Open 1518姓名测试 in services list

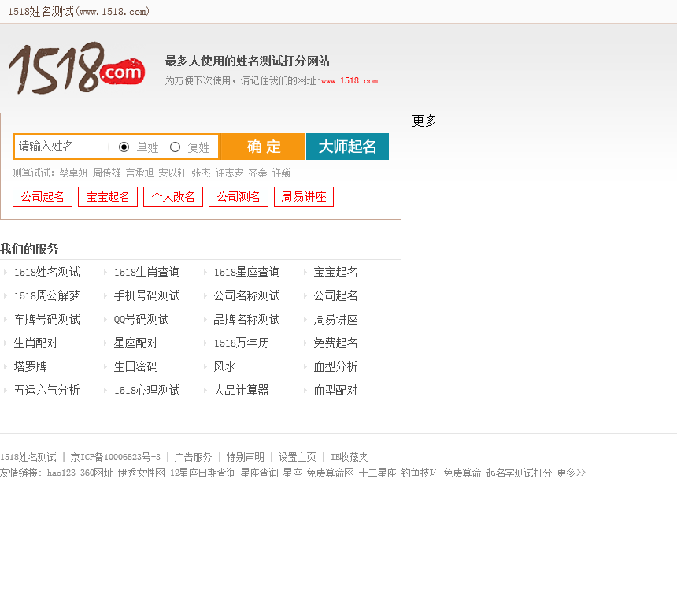pos(46,272)
